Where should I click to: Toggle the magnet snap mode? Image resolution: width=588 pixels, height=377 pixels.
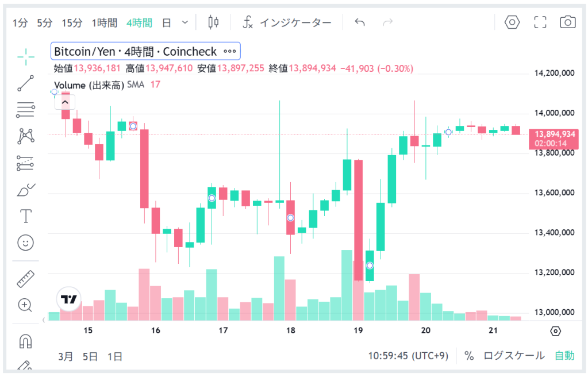pos(26,341)
